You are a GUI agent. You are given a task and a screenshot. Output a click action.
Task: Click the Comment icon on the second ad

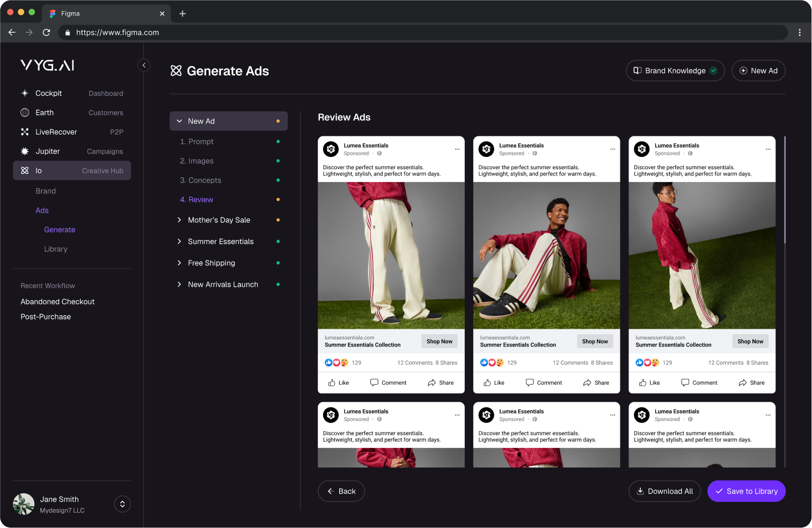point(530,382)
